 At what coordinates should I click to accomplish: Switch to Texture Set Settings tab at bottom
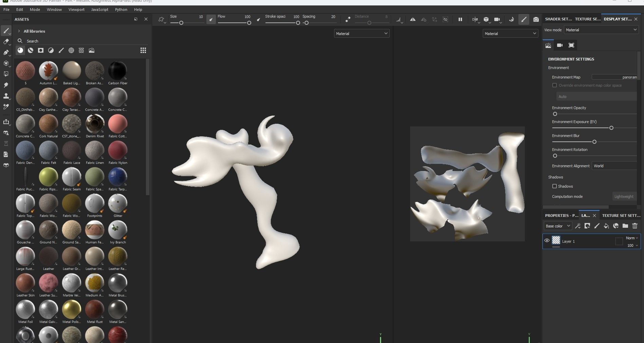tap(621, 216)
